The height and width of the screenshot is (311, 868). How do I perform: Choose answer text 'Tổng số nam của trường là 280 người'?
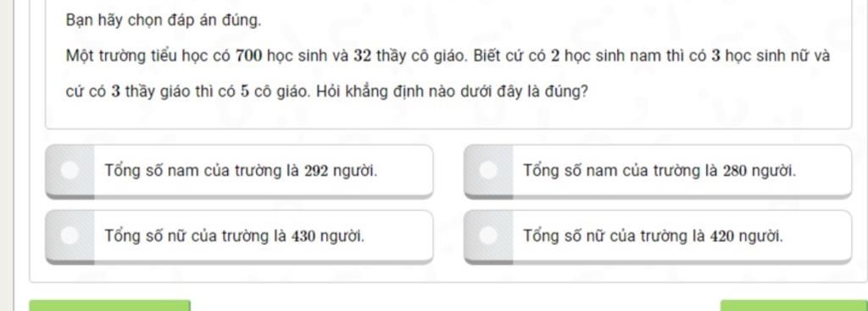(x=659, y=171)
